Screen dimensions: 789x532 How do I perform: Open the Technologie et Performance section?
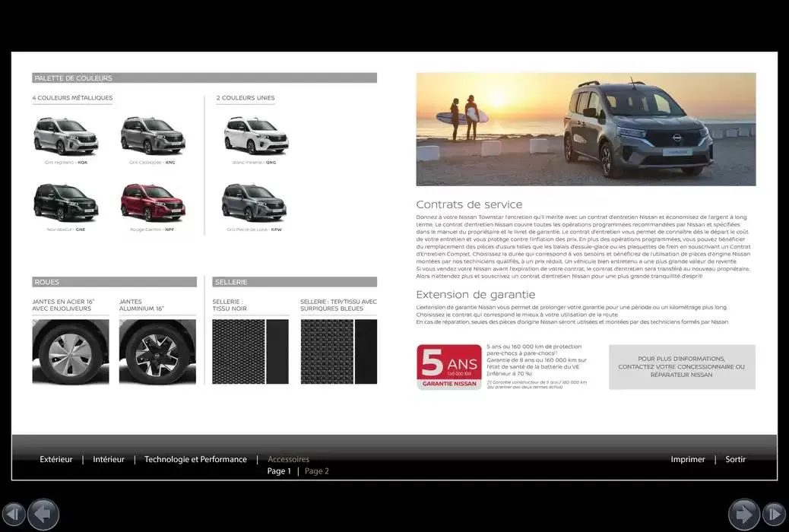195,459
